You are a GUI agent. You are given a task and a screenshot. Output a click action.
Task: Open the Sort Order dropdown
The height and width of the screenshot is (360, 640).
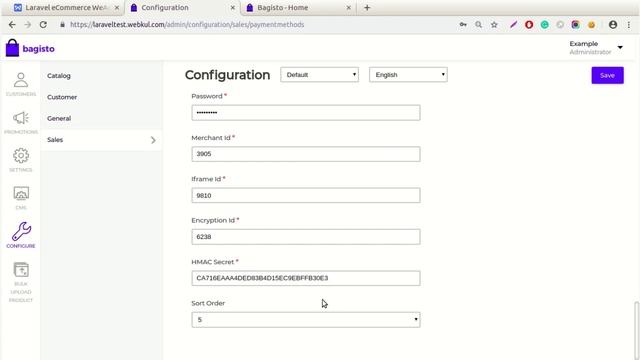[306, 320]
